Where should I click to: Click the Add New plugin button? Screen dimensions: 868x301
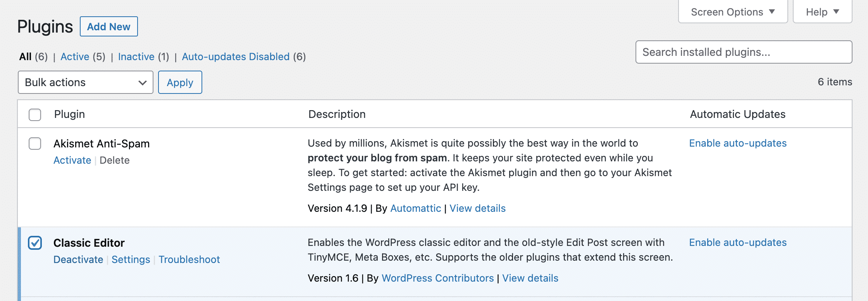[x=109, y=26]
